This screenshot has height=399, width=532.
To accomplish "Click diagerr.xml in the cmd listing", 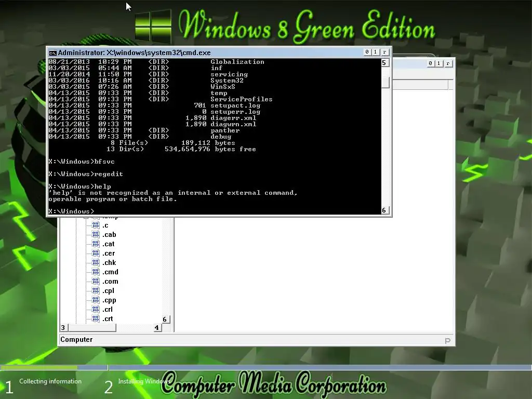I will pos(233,118).
